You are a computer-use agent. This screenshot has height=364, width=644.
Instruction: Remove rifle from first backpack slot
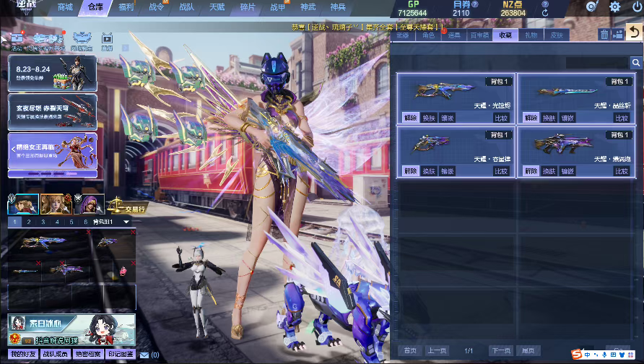[x=88, y=232]
